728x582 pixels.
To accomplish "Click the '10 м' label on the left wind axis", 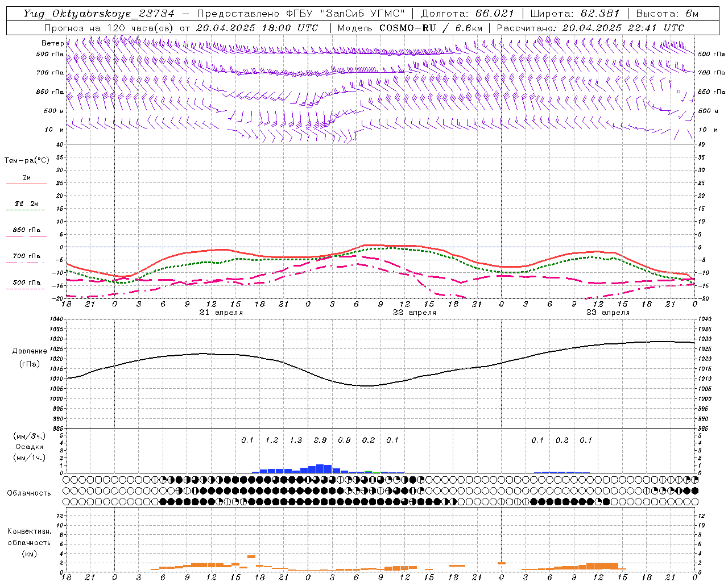I will [x=55, y=130].
